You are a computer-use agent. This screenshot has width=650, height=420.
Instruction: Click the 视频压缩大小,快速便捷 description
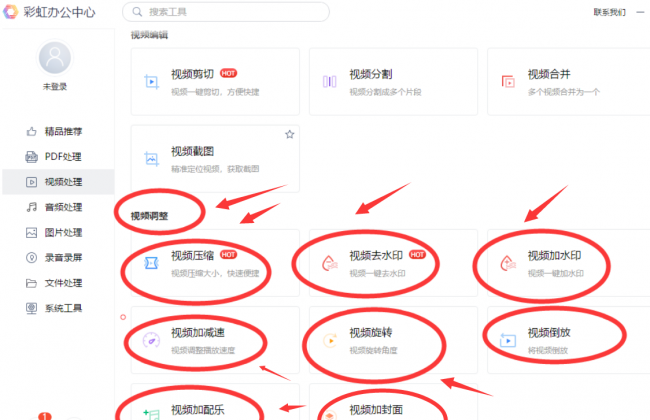[215, 273]
